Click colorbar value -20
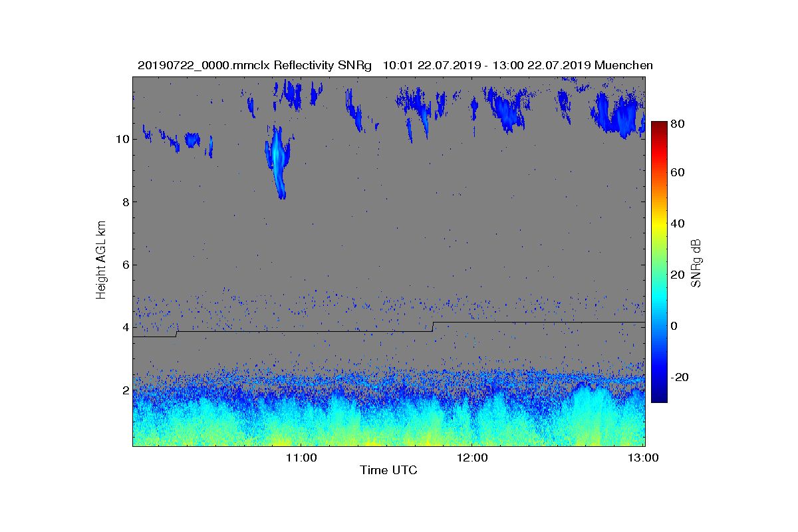The image size is (798, 532). pos(680,377)
